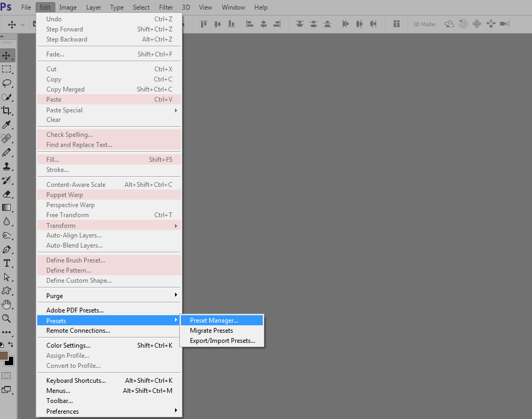Select the Crop tool
Viewport: 532px width, 419px height.
point(7,111)
